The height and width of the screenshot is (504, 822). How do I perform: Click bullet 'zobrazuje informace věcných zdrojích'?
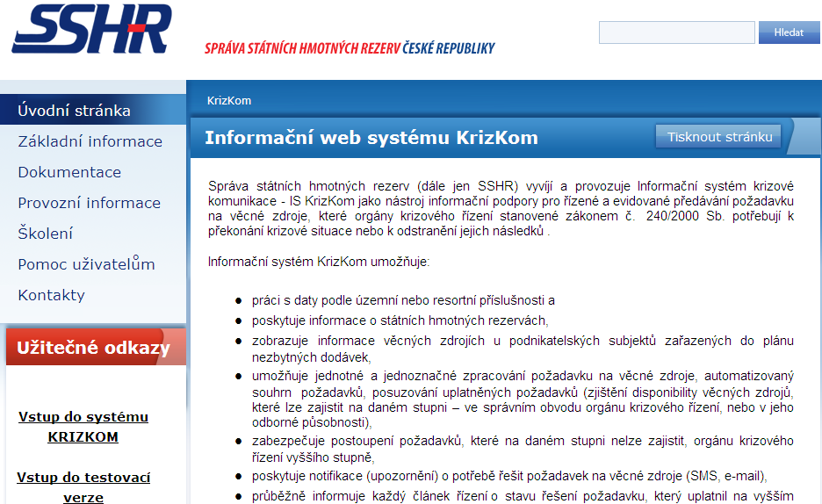[523, 349]
